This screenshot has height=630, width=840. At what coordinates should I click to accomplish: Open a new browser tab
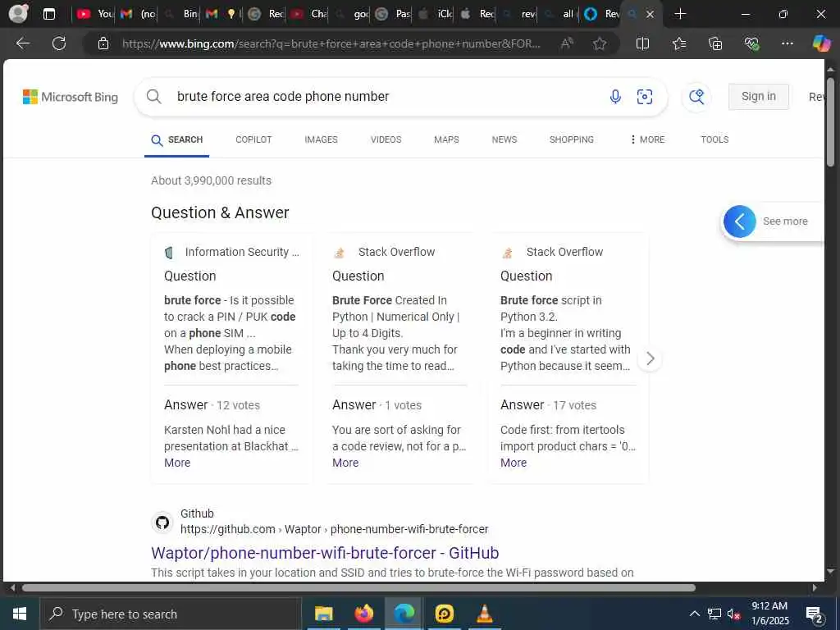click(680, 14)
